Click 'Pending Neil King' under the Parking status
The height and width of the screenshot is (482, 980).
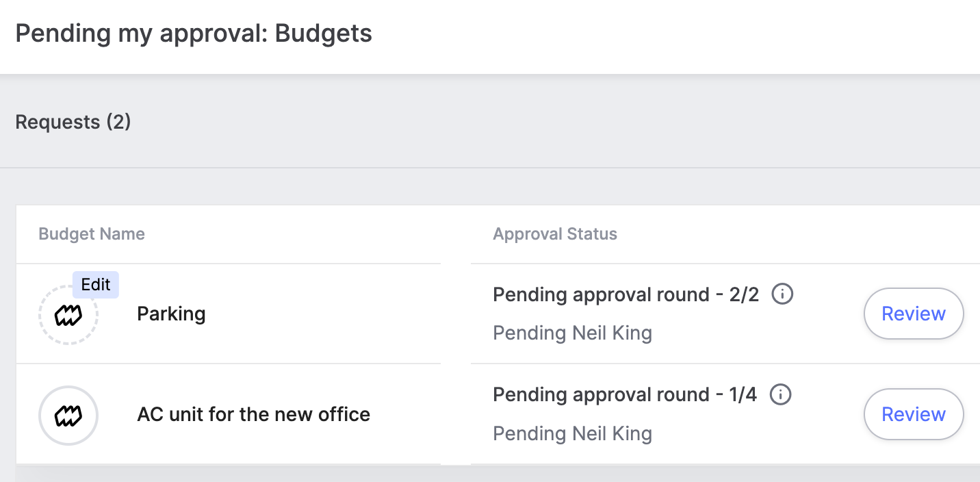[572, 333]
